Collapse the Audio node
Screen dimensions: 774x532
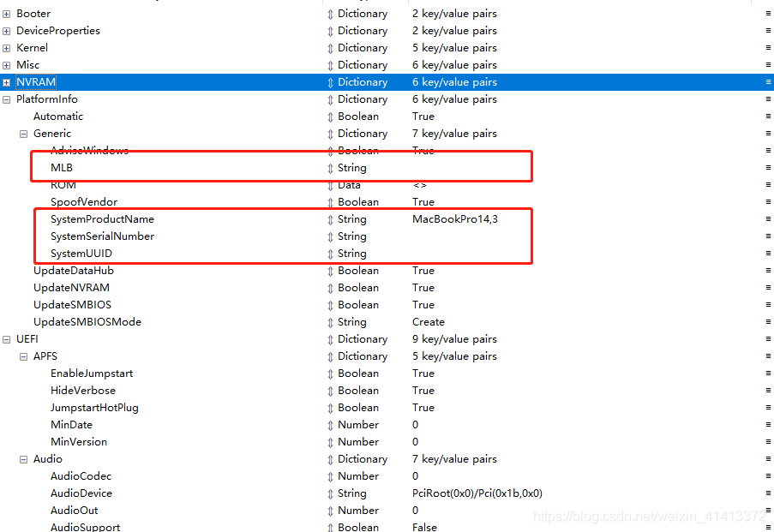tap(23, 459)
